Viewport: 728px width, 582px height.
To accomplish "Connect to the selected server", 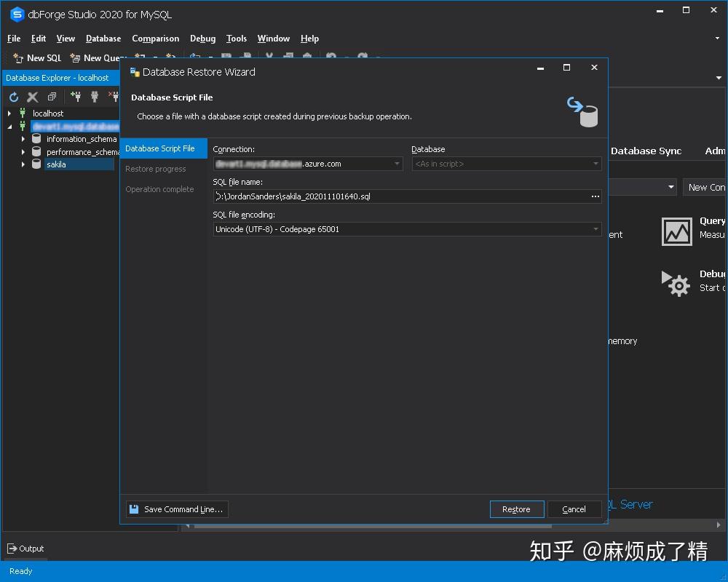I will (95, 96).
